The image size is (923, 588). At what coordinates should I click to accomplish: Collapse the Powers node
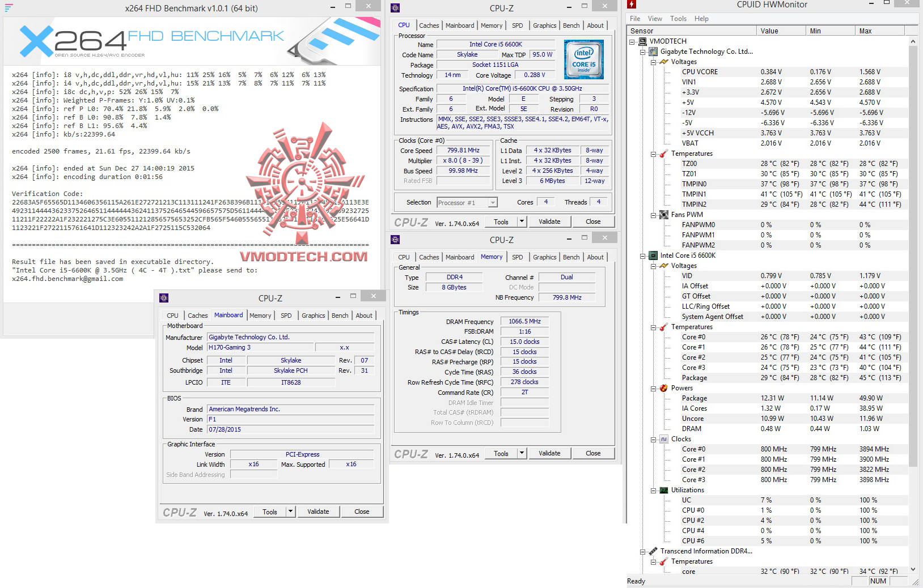tap(654, 388)
